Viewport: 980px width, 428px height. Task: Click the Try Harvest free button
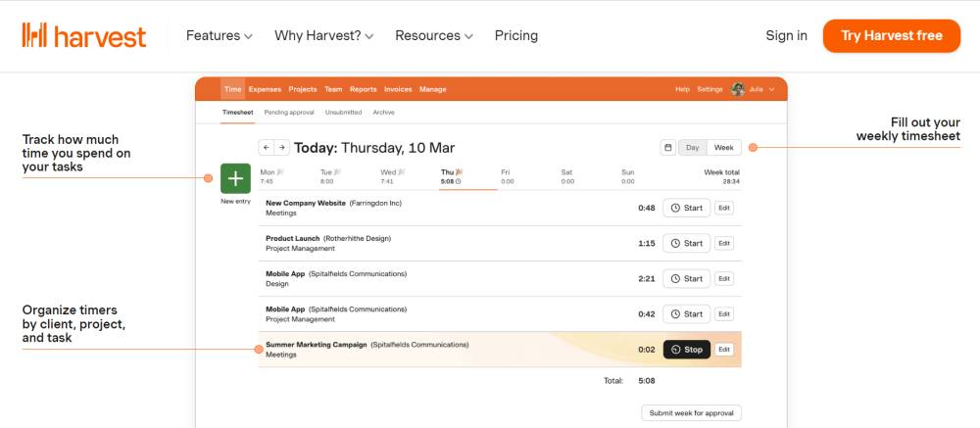[891, 35]
